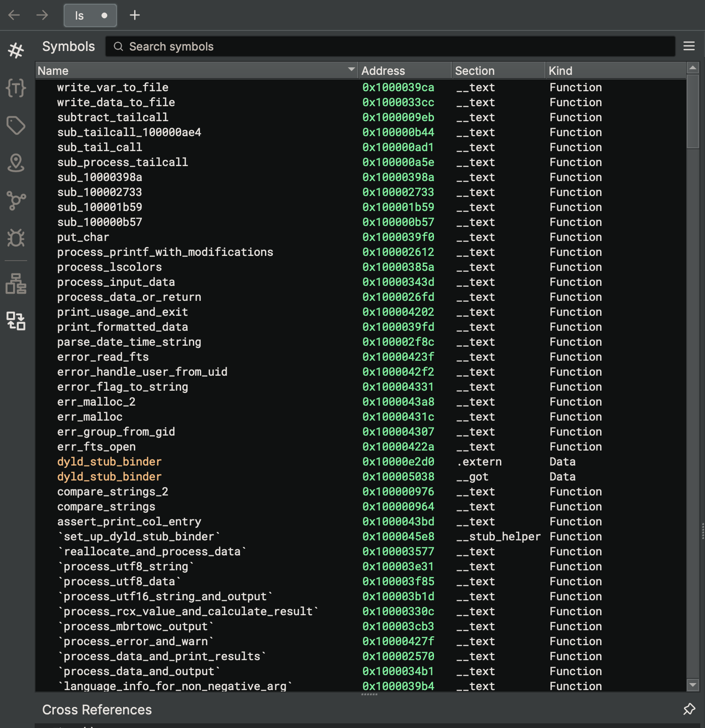The image size is (705, 728).
Task: Select error_handle_user_from_uid symbol
Action: pyautogui.click(x=142, y=372)
